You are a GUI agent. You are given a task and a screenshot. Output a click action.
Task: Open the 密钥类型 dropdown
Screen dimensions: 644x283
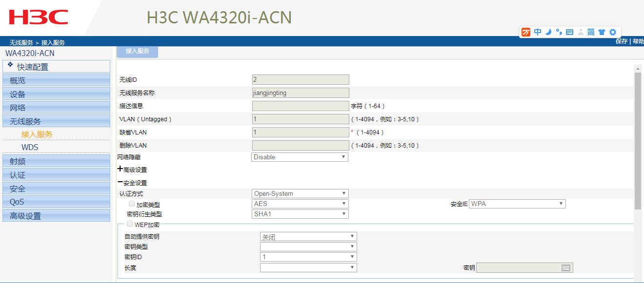308,247
